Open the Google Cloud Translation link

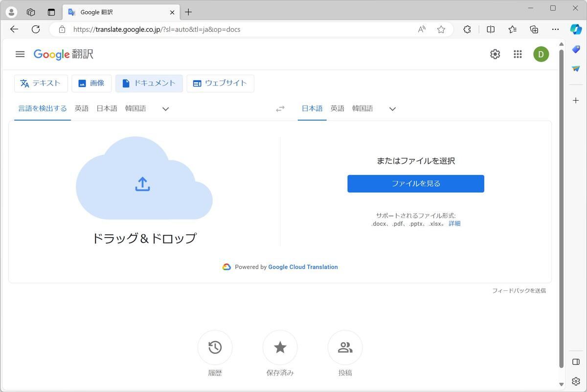point(303,267)
